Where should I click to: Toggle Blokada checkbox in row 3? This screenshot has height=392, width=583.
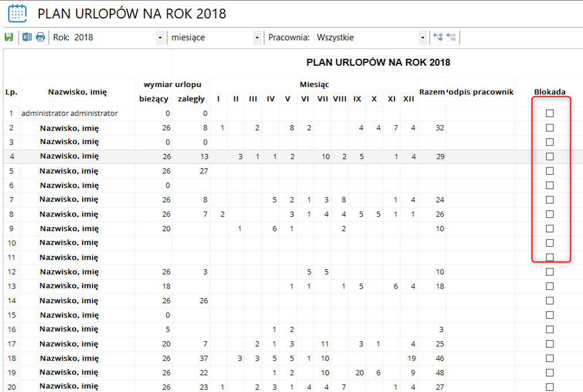(x=550, y=142)
